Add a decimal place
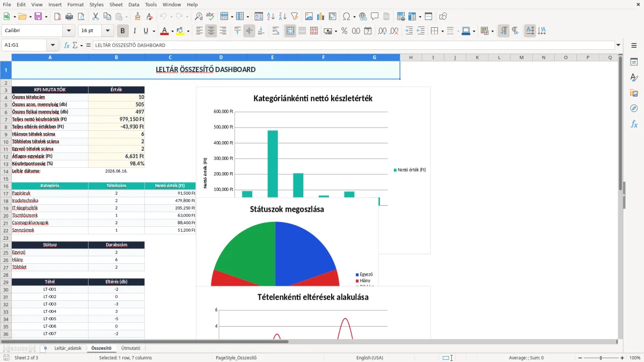644x362 pixels. (382, 31)
